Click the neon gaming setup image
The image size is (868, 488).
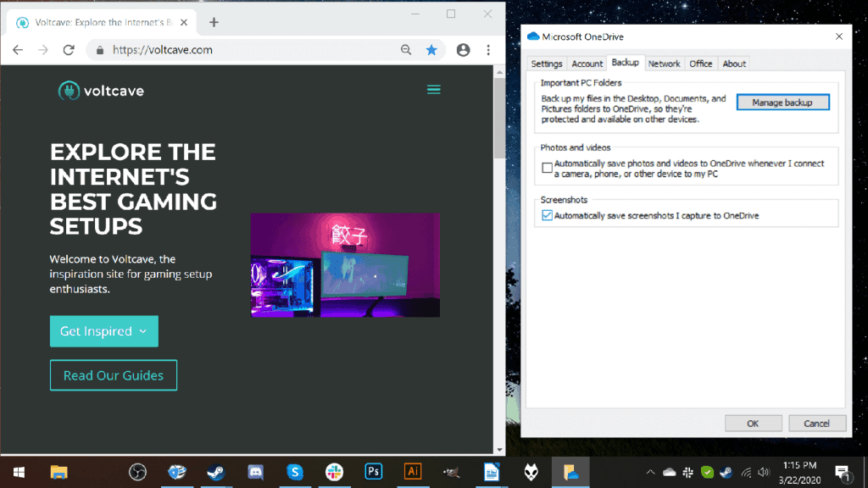(346, 265)
